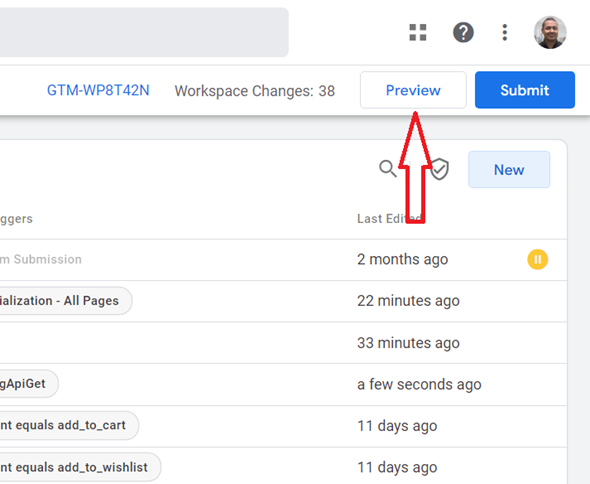Viewport: 590px width, 484px height.
Task: Click the 'ggers' column header
Action: pyautogui.click(x=16, y=219)
